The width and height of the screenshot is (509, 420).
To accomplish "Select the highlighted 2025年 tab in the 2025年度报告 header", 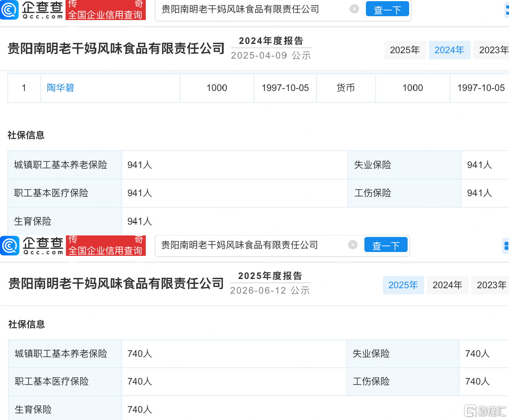I will coord(403,285).
